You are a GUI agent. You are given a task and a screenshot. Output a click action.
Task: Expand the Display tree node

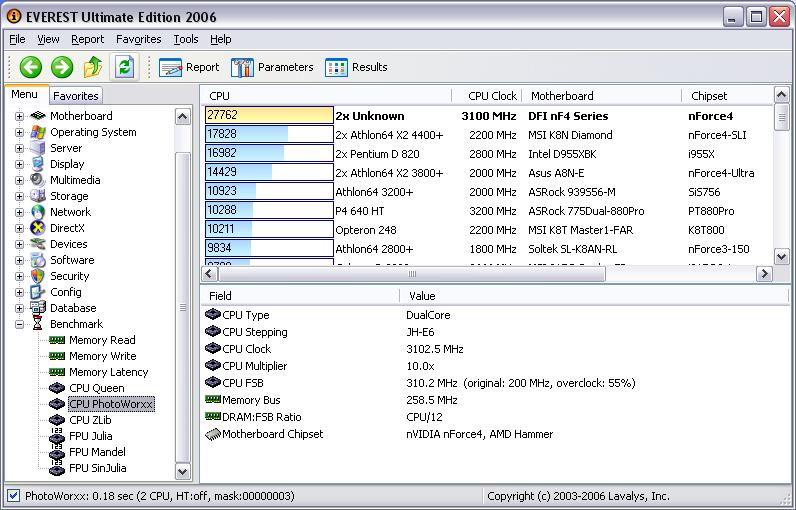(x=19, y=164)
